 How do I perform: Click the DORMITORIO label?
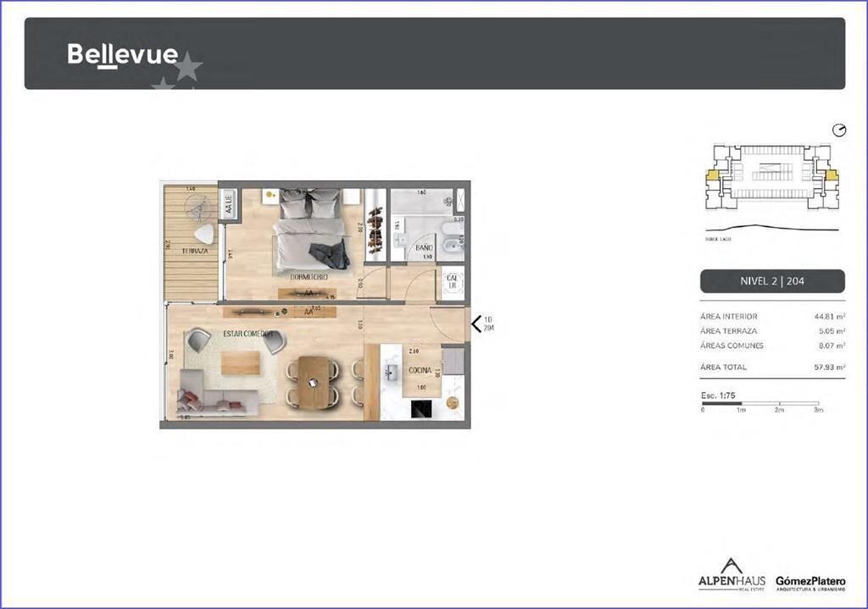click(x=309, y=277)
